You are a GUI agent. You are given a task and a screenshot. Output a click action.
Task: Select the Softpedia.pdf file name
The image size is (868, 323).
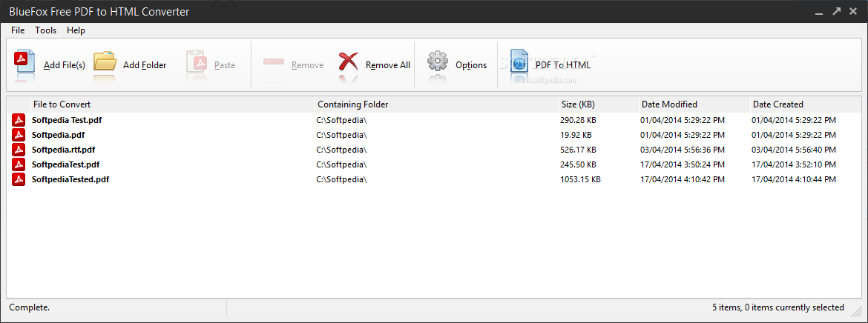click(x=58, y=135)
